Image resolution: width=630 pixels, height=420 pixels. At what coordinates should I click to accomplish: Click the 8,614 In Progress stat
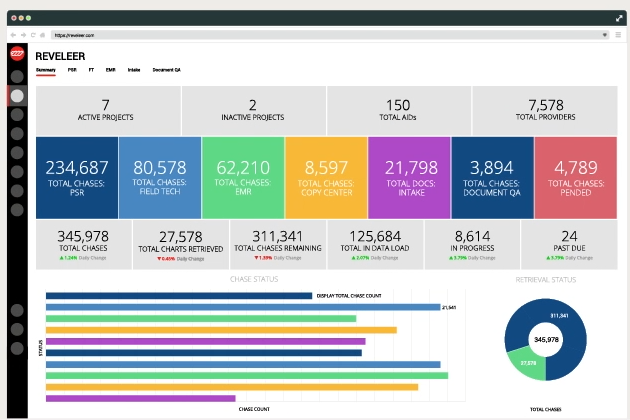pos(472,245)
